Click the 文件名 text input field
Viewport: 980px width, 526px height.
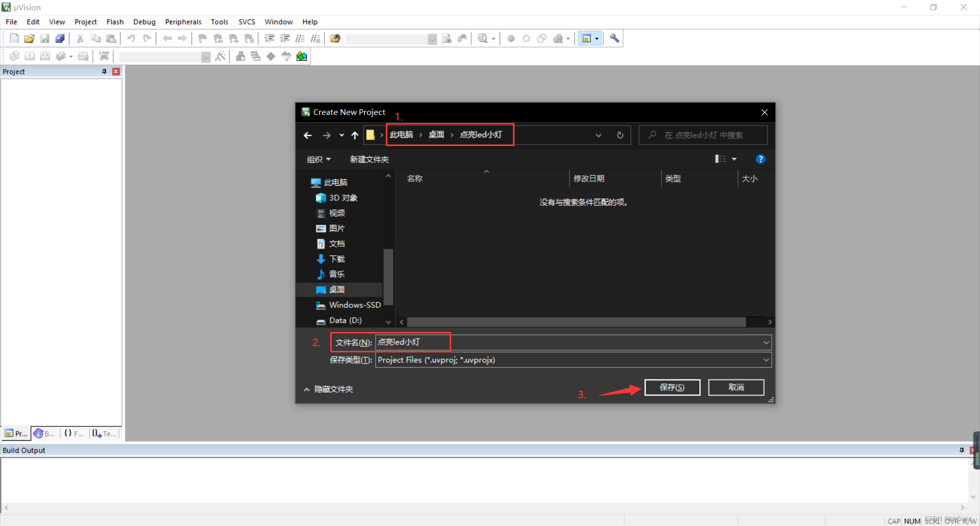point(569,343)
